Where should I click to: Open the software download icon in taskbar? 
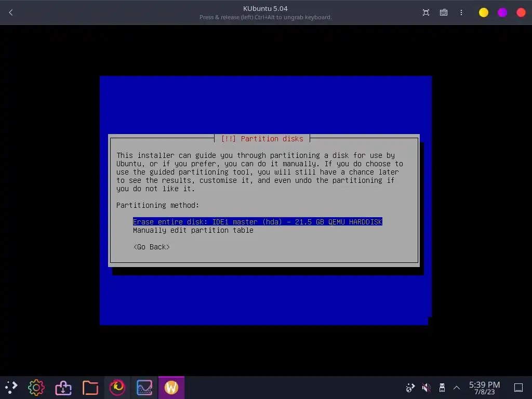63,387
